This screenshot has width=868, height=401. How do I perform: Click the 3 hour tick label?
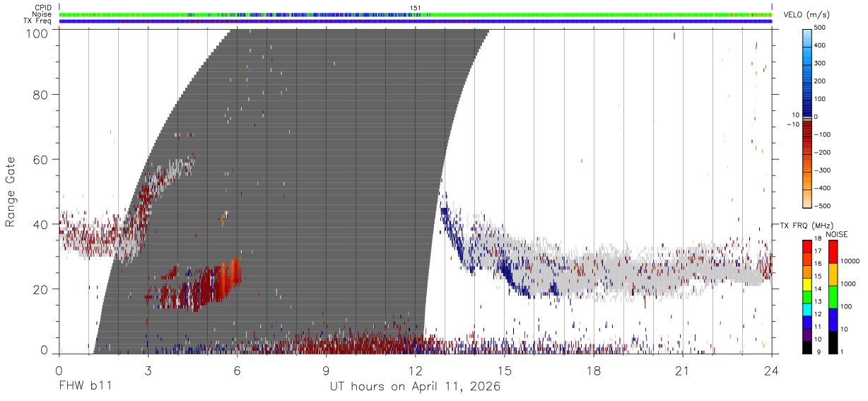pyautogui.click(x=148, y=370)
